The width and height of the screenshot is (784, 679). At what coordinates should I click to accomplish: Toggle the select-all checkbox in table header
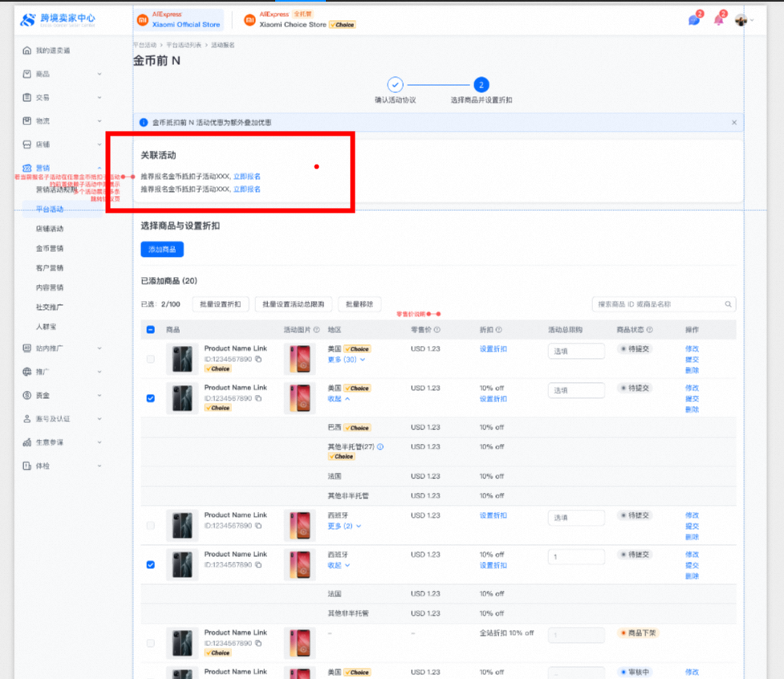click(x=151, y=330)
